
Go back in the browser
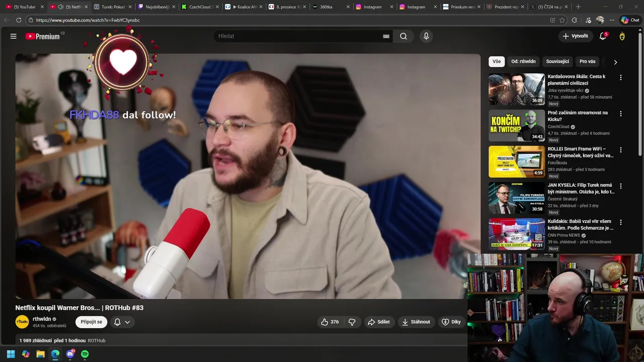click(7, 20)
